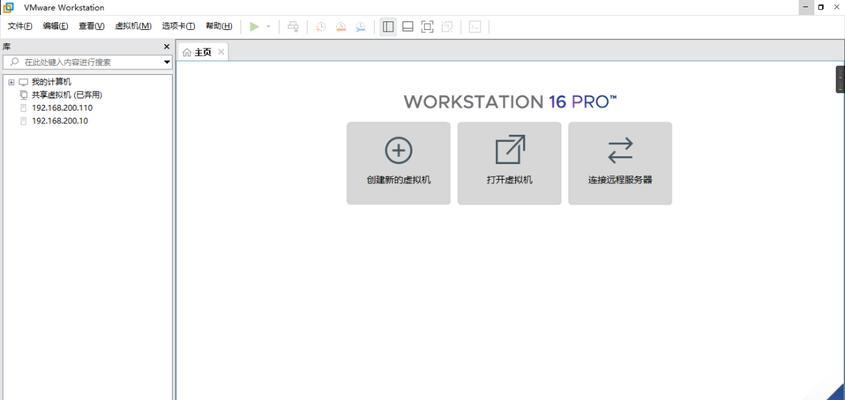
Task: Select the 主页 tab
Action: tap(203, 52)
